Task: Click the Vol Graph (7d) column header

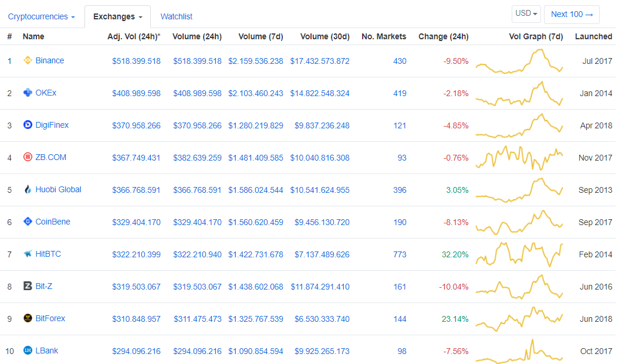Action: [536, 36]
